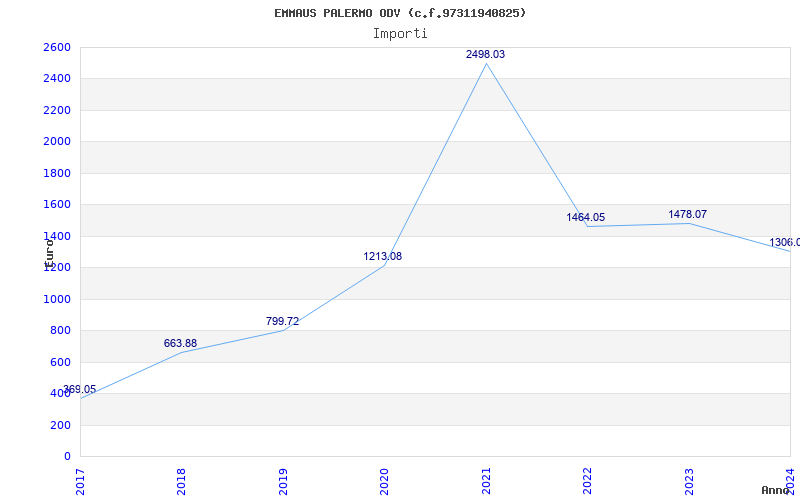The width and height of the screenshot is (800, 500).
Task: Click the 2018 x-axis label
Action: coord(182,482)
